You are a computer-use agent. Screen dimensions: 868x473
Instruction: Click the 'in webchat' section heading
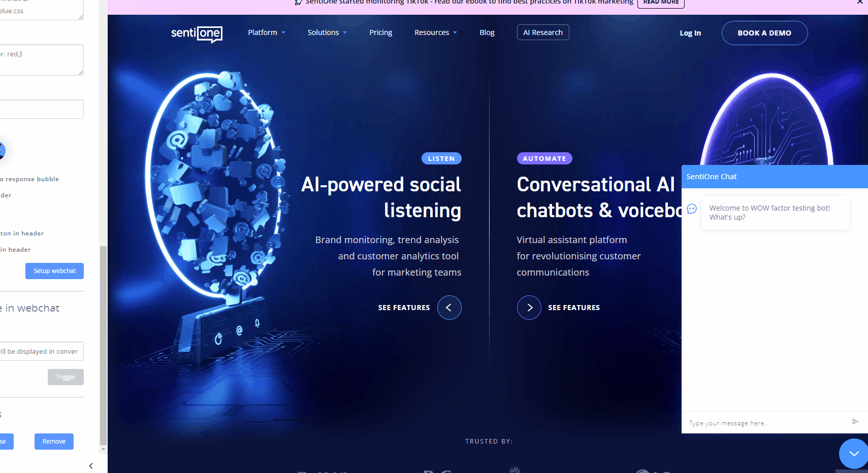point(29,308)
